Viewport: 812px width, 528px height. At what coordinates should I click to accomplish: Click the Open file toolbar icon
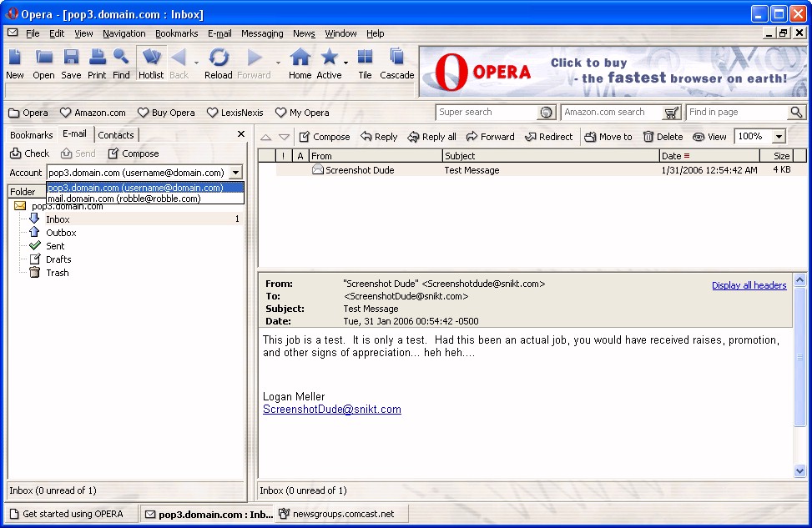click(x=43, y=58)
